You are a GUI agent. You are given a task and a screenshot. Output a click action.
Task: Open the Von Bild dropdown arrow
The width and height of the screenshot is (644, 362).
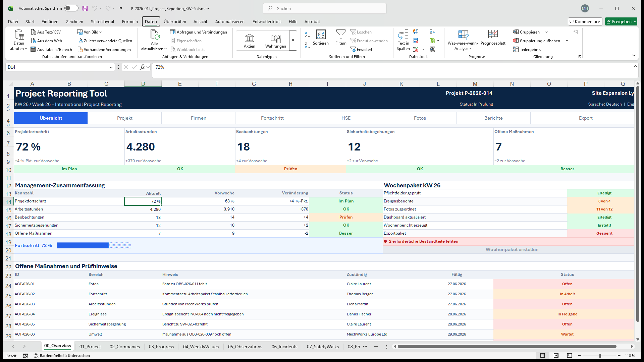click(100, 32)
